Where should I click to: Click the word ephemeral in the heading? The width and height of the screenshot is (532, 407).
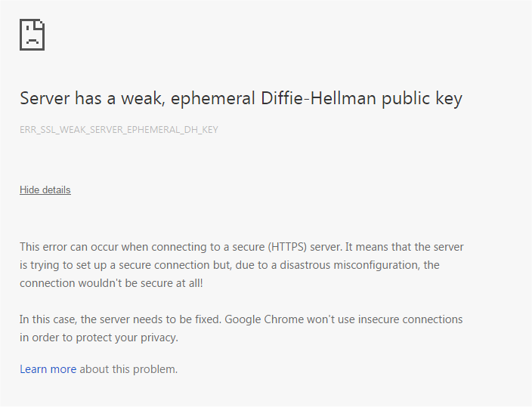tap(213, 99)
